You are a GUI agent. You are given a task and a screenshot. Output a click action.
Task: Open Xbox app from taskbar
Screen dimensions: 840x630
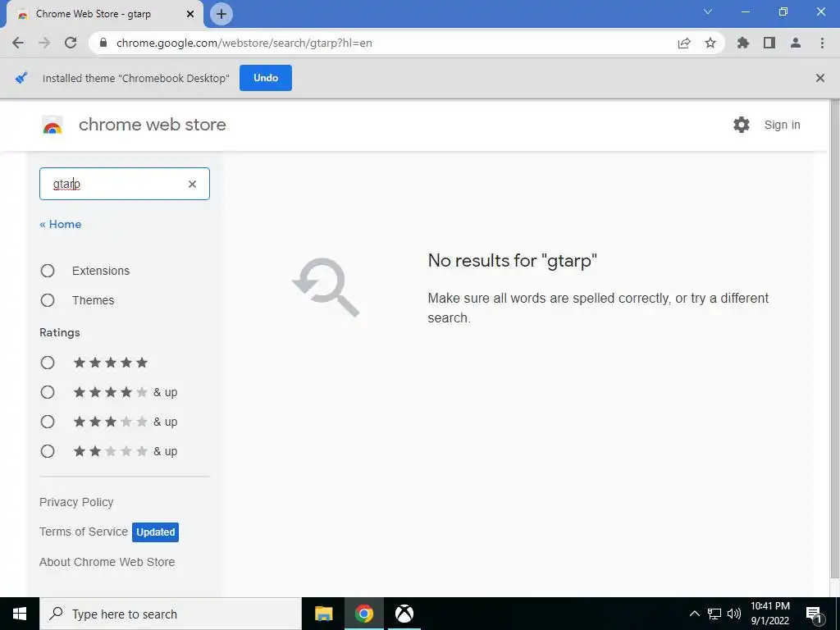tap(404, 614)
